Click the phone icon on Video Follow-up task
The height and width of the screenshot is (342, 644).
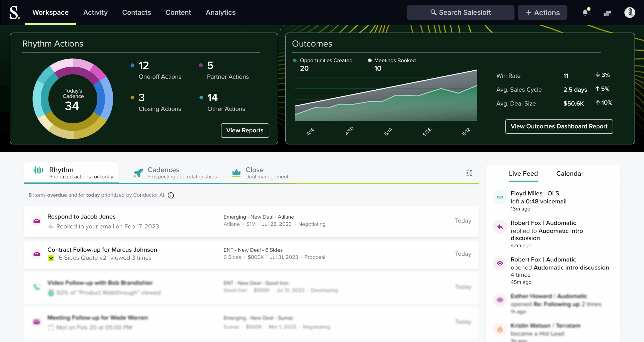(37, 287)
